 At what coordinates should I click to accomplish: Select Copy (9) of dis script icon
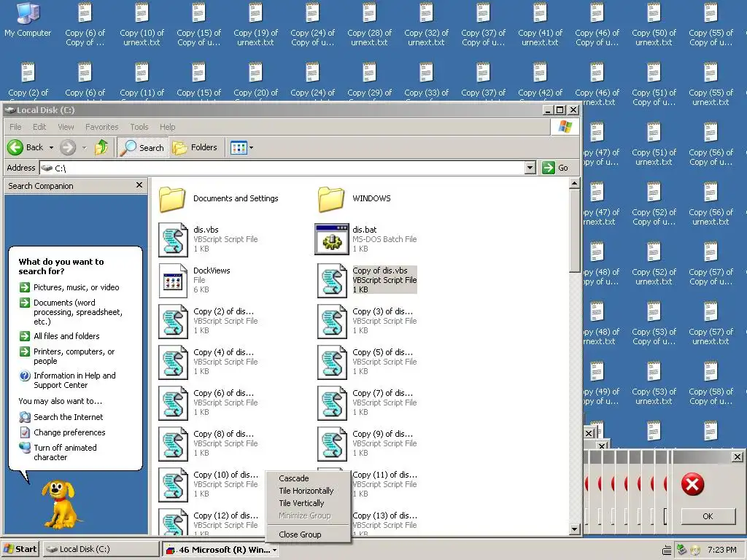click(332, 444)
